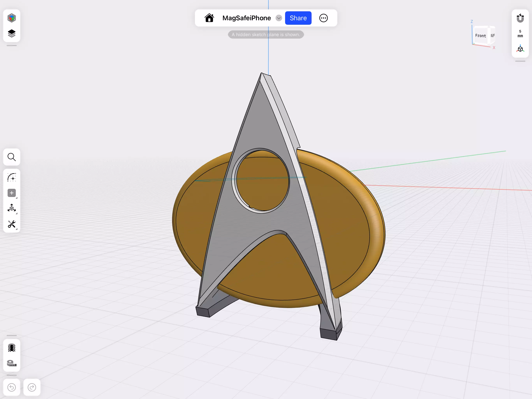The width and height of the screenshot is (532, 399).
Task: Expand the MagSafeiPhone title dropdown arrow
Action: point(278,18)
